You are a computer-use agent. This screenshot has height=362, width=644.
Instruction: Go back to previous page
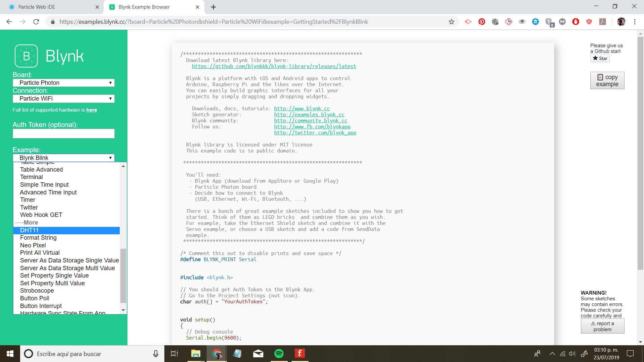[x=9, y=22]
